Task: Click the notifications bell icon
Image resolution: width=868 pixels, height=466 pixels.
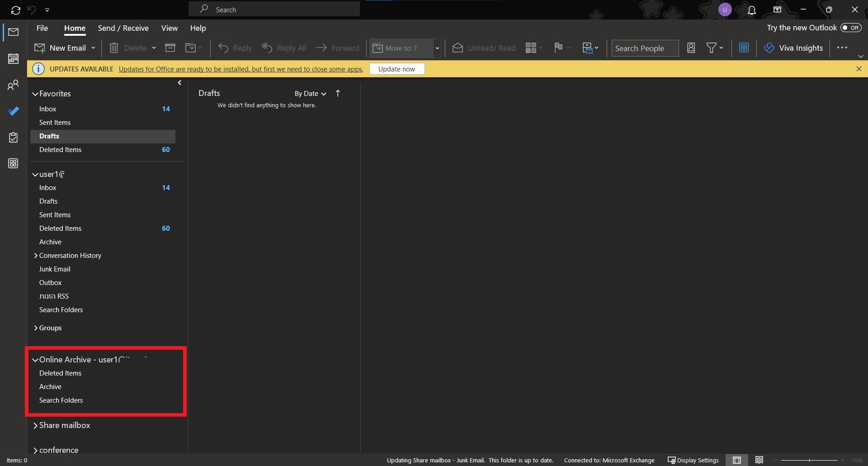Action: 752,10
